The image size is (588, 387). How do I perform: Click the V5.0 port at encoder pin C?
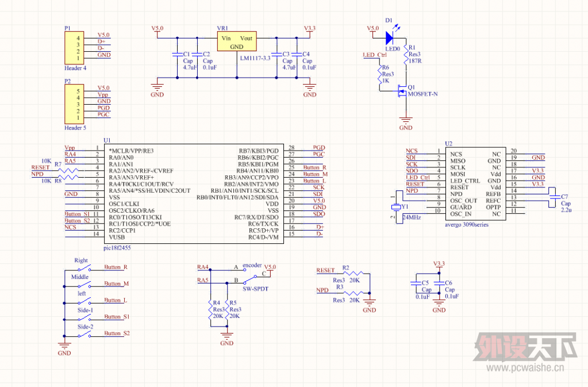coord(270,270)
